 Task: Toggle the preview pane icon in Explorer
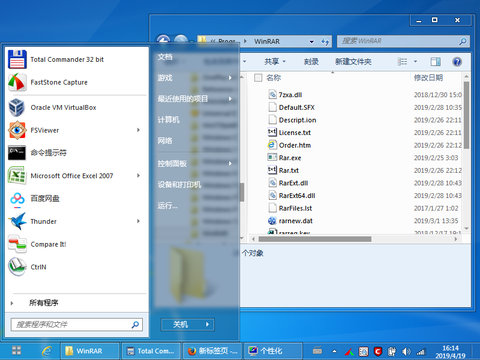(435, 62)
